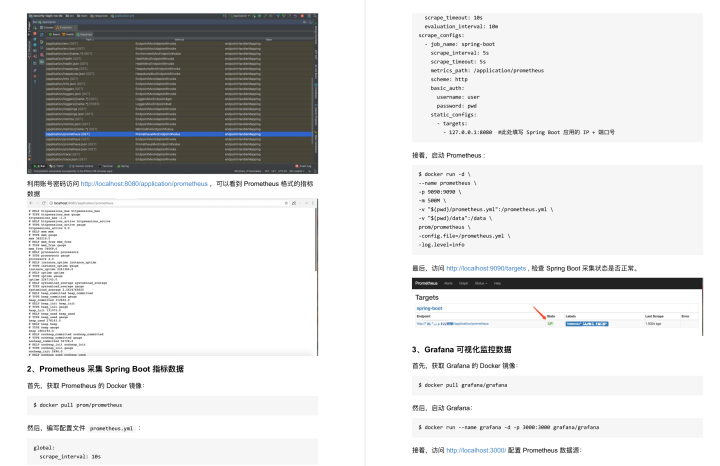Viewport: 720px width, 466px height.
Task: Click the text '接着，启动 Prometheus：'
Action: coord(449,156)
